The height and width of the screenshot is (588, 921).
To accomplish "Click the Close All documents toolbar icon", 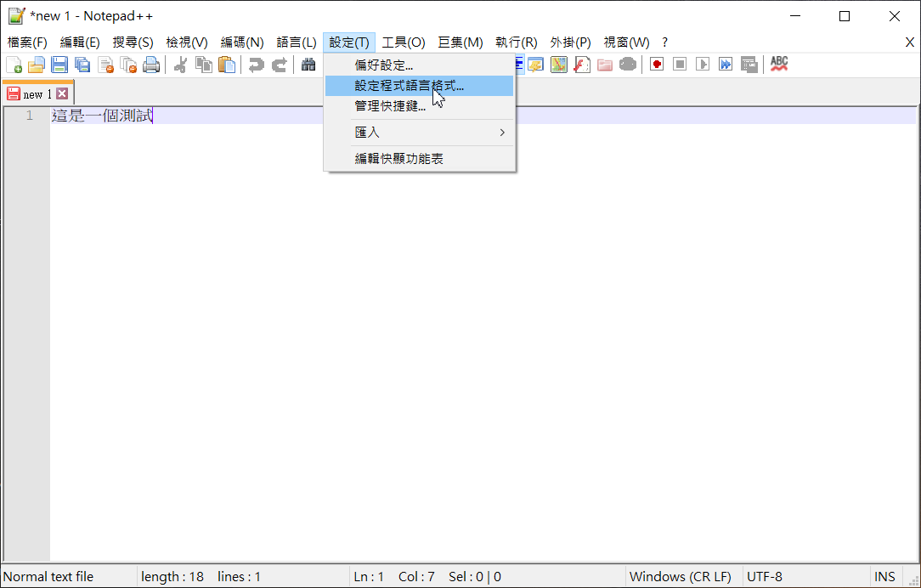I will [128, 65].
